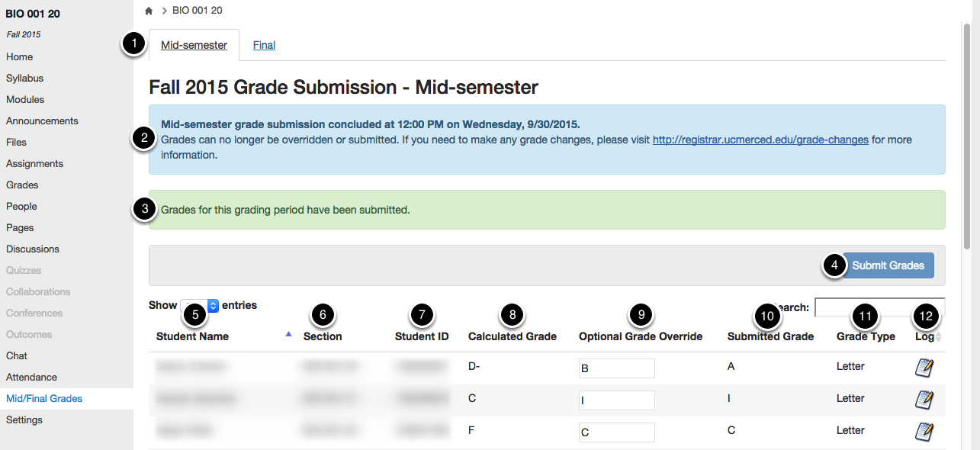Sort by the Student Name ascending arrow
Screen dimensions: 980x450
click(288, 334)
